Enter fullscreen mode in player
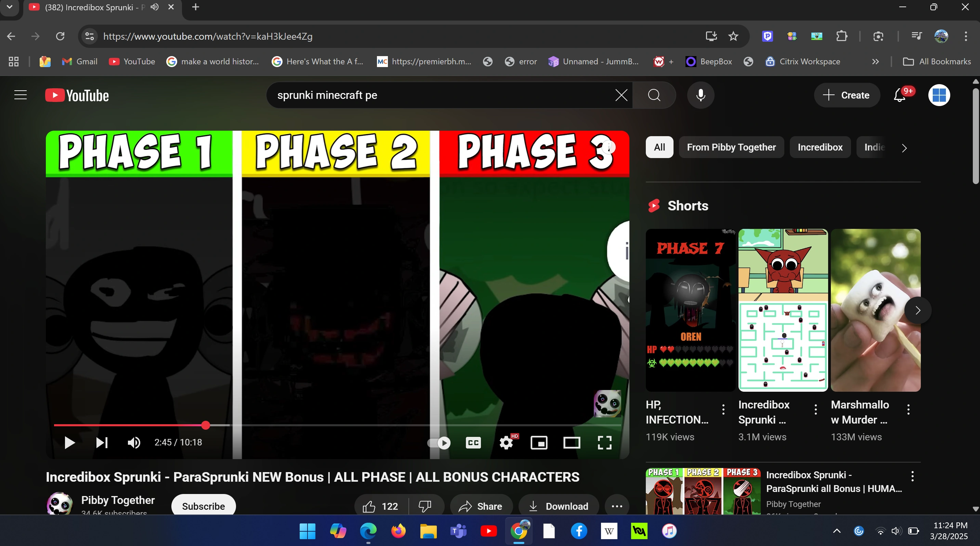This screenshot has width=980, height=546. [x=604, y=442]
